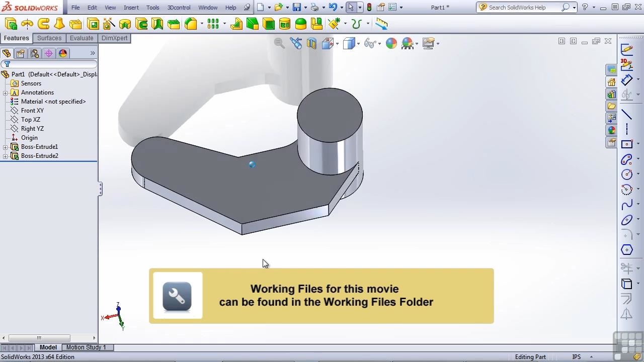Open the PropertyManager tab icon
This screenshot has width=644, height=362.
(21, 53)
